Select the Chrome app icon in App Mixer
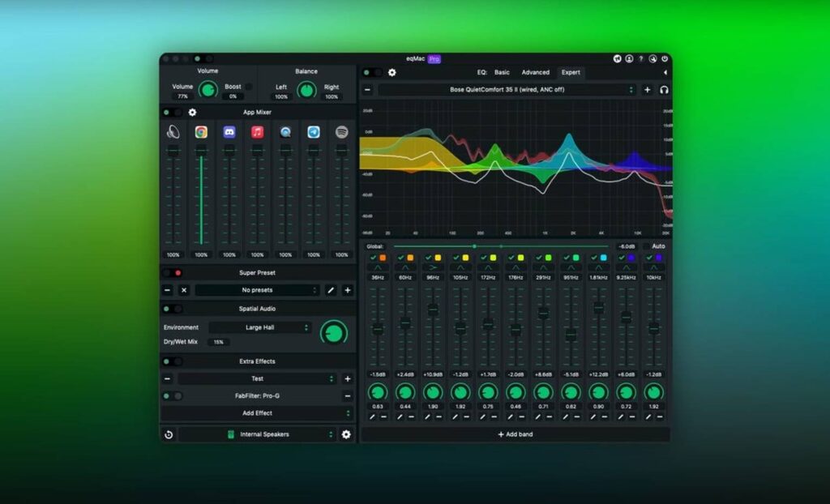 [201, 132]
